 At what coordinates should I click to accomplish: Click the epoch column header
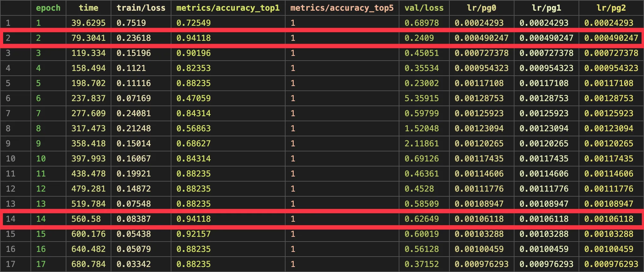tap(48, 8)
